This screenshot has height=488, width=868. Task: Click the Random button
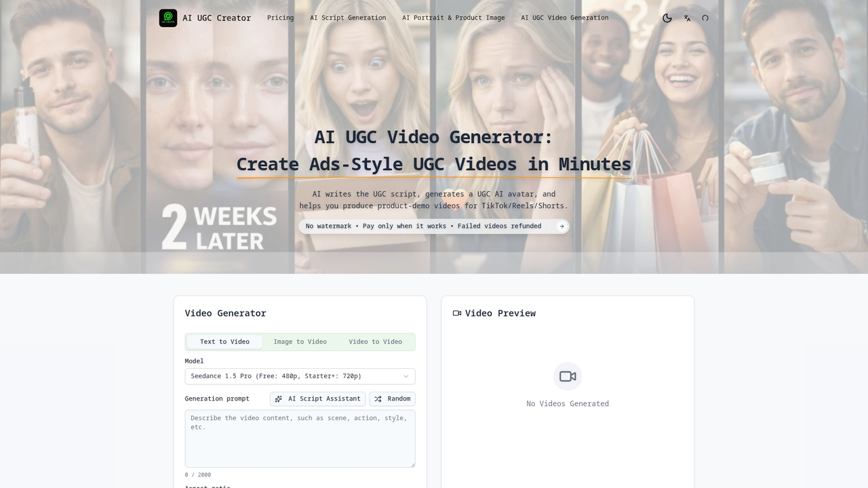392,399
